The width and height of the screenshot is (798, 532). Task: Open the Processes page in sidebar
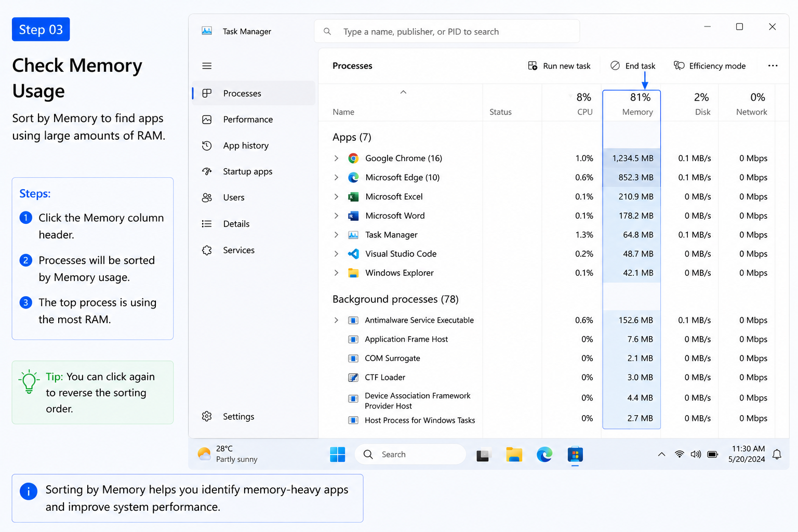click(254, 94)
